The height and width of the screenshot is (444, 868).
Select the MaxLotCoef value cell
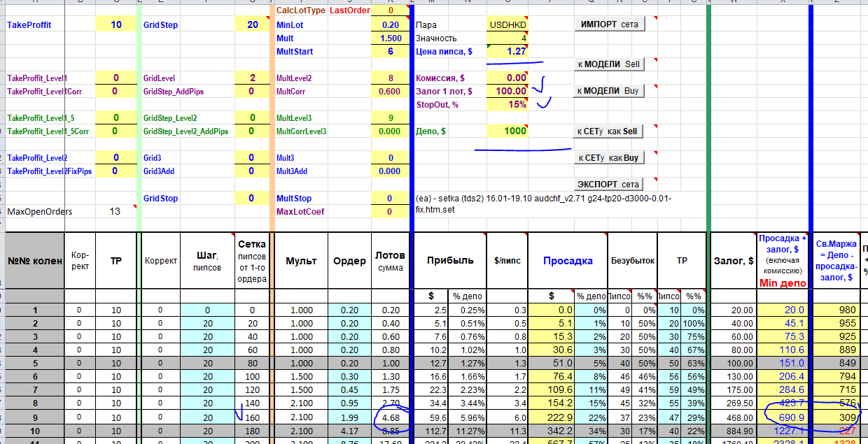click(390, 211)
